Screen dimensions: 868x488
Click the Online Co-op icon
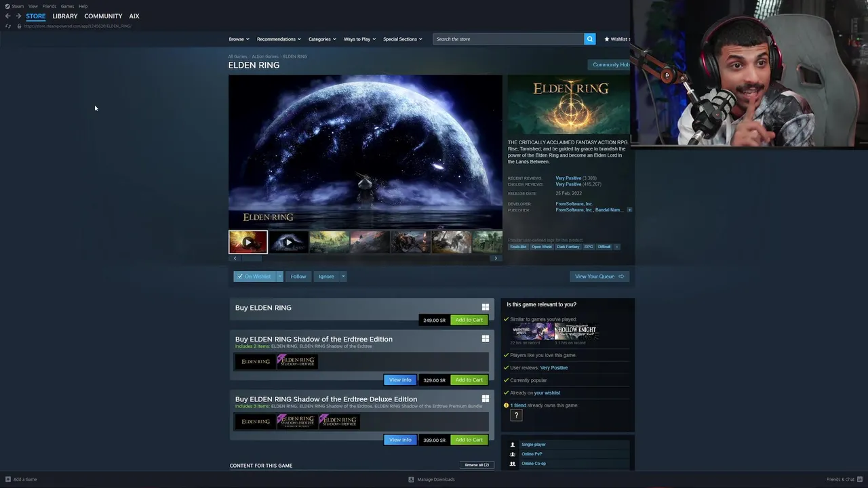tap(513, 464)
